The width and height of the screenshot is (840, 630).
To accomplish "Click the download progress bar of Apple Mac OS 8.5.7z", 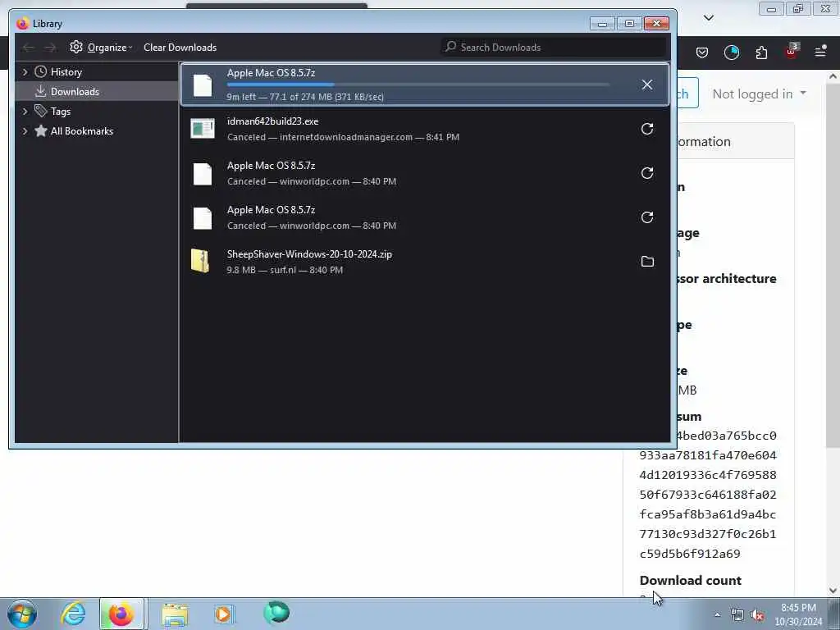I will [x=418, y=84].
